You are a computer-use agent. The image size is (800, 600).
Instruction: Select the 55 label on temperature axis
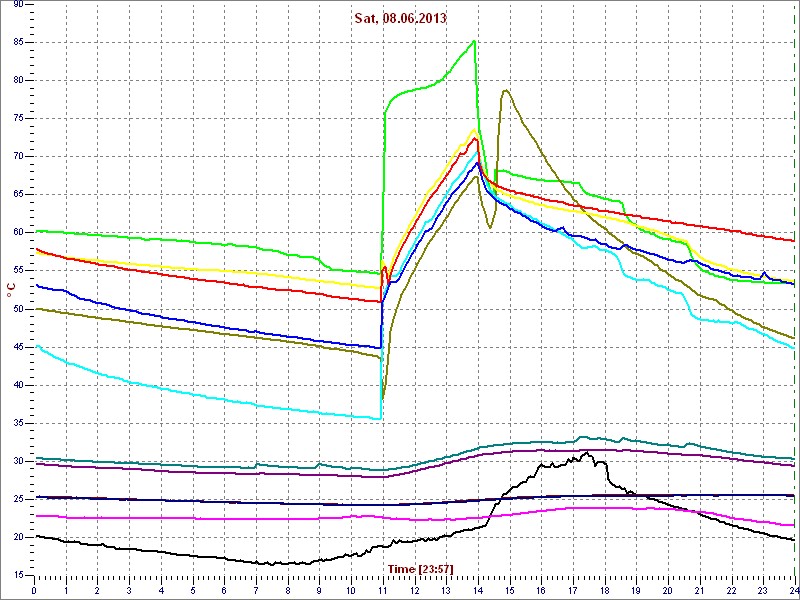(17, 271)
